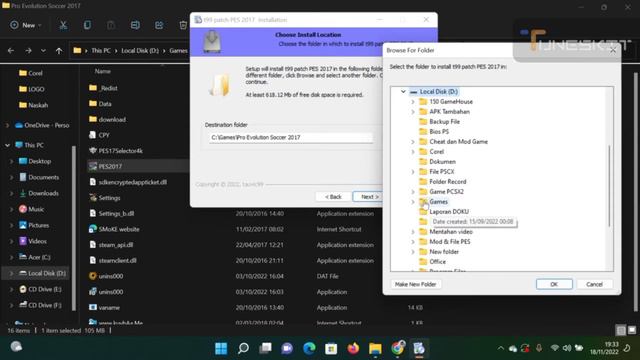Expand the Games folder in tree
The height and width of the screenshot is (360, 640).
pyautogui.click(x=413, y=202)
